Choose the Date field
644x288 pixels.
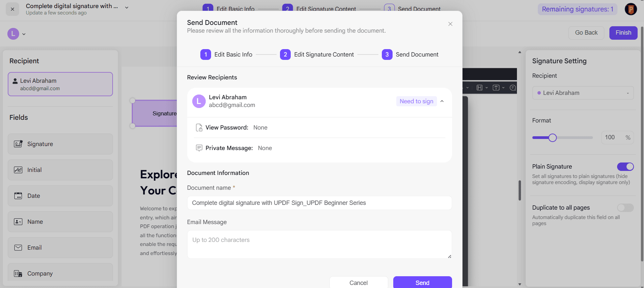60,196
